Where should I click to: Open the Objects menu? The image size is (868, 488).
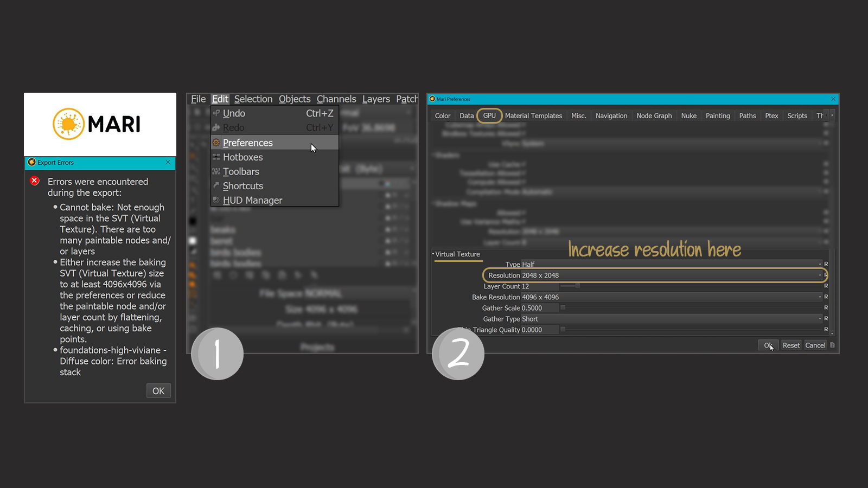(295, 99)
